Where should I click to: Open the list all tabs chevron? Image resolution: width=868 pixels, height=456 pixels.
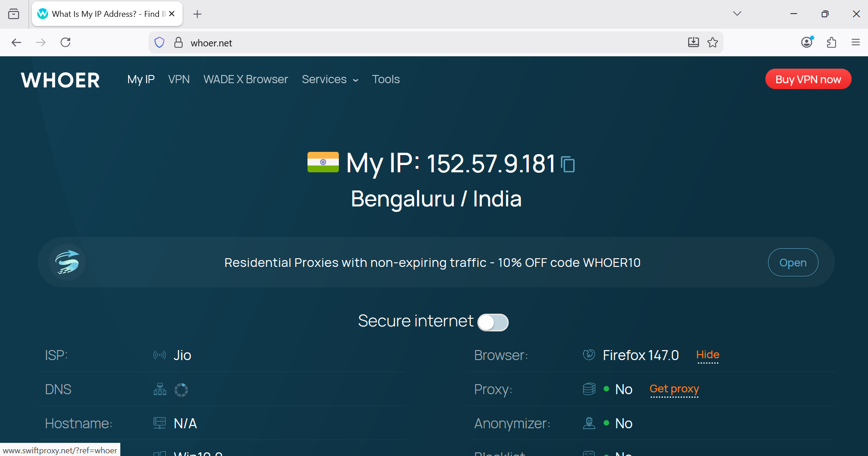(737, 14)
